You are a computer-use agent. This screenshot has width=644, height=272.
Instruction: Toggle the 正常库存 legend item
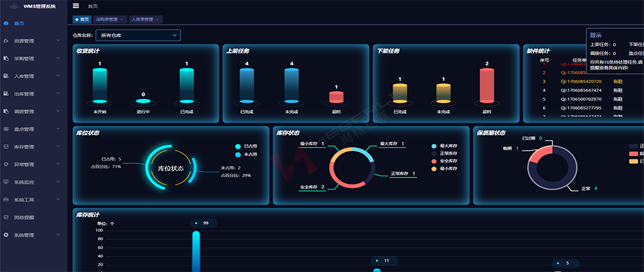tap(444, 154)
